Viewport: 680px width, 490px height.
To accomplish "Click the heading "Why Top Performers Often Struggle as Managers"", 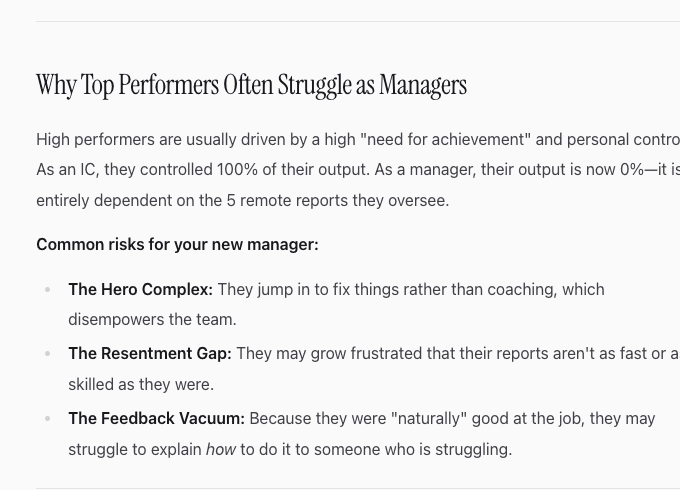I will click(x=251, y=86).
